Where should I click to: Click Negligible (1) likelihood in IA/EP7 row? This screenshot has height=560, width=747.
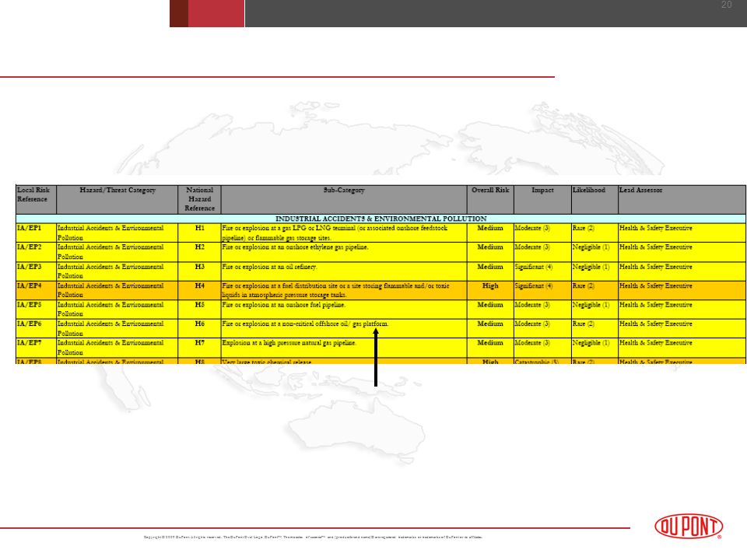point(591,343)
